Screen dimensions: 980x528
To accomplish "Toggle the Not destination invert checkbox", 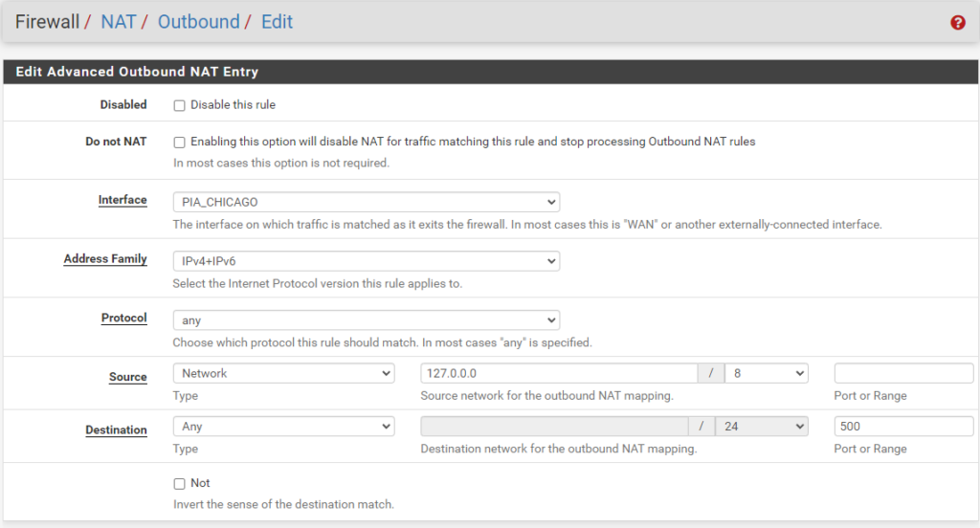I will [179, 484].
